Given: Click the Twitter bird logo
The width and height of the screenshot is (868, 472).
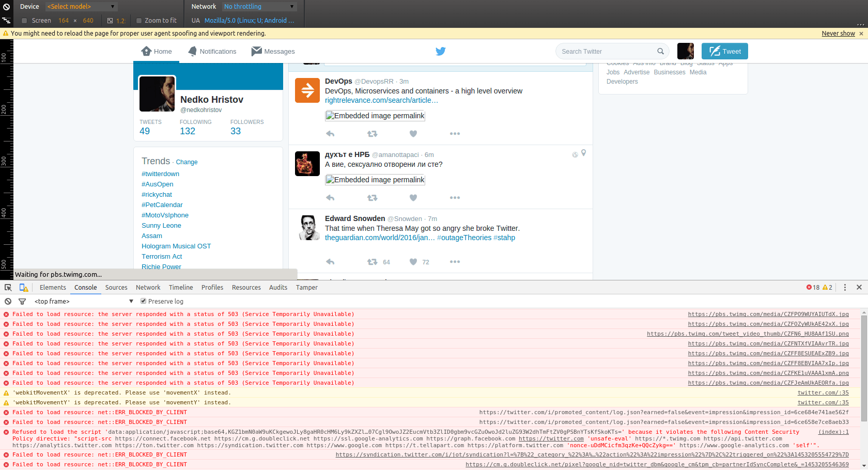Looking at the screenshot, I should click(x=441, y=51).
